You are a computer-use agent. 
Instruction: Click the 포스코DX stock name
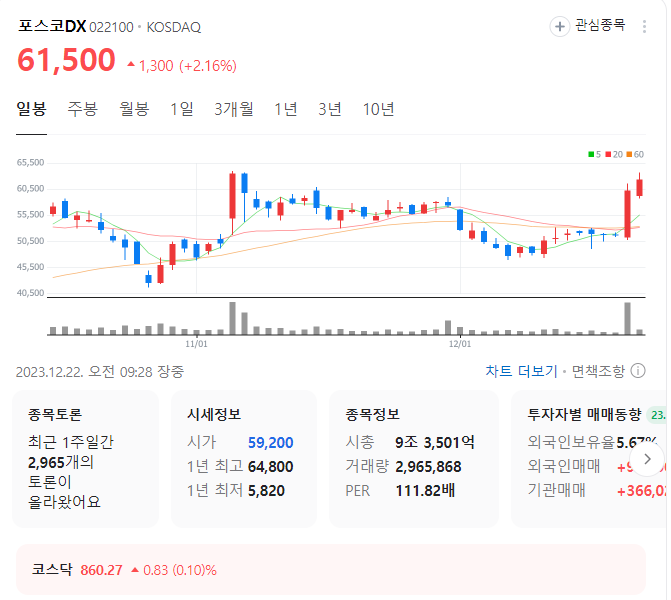pyautogui.click(x=52, y=26)
